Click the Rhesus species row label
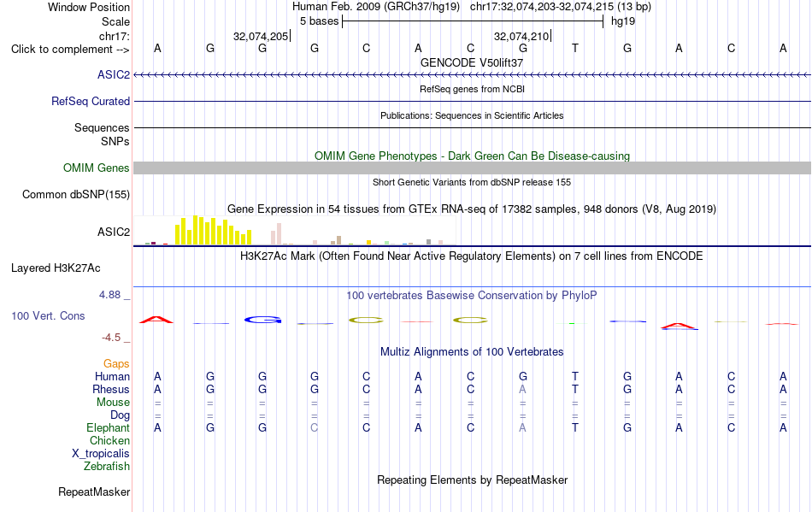The width and height of the screenshot is (812, 512). (111, 389)
